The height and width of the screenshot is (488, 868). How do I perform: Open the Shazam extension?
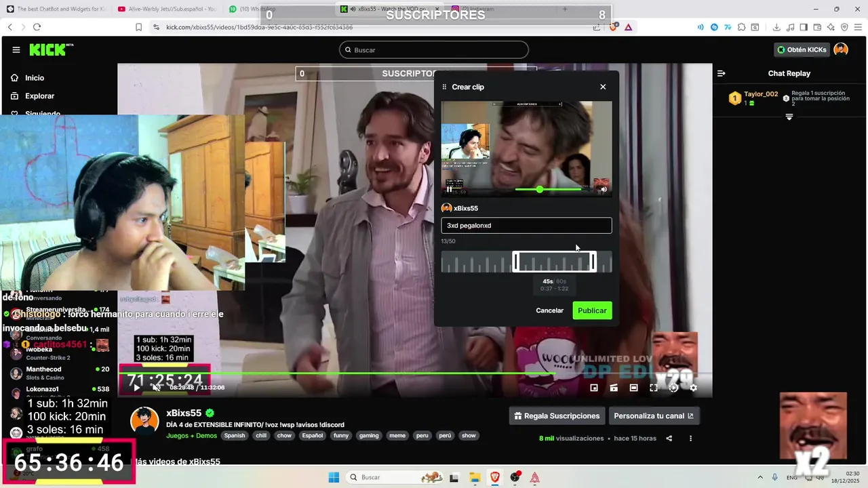(x=714, y=27)
